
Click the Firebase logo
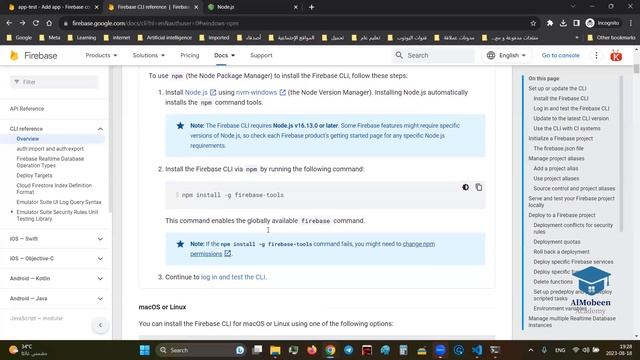click(34, 56)
